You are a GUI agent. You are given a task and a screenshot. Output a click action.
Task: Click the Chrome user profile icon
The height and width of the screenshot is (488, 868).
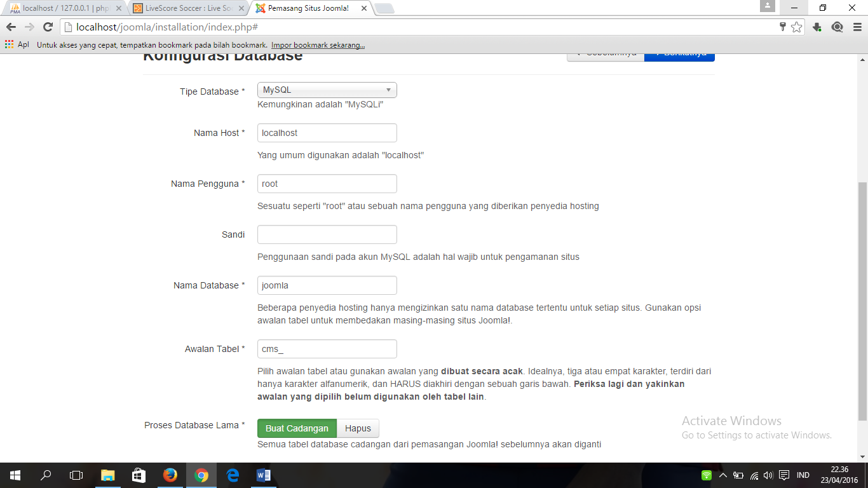pyautogui.click(x=768, y=6)
